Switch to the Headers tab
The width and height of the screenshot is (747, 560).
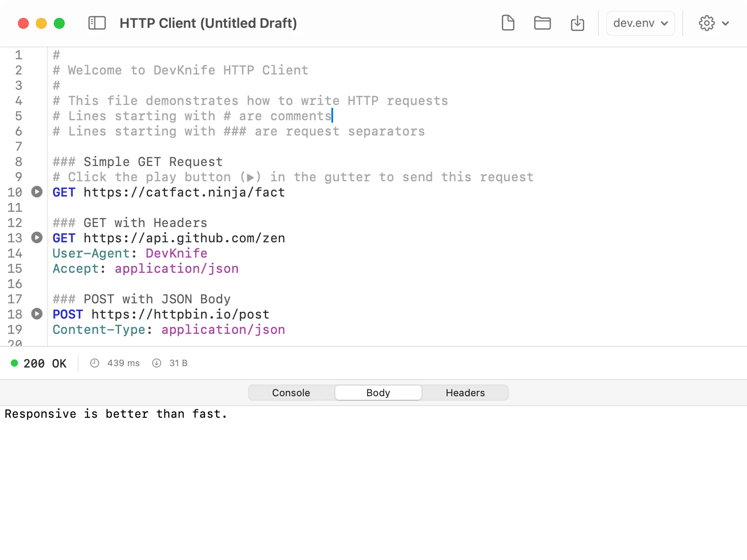tap(465, 392)
